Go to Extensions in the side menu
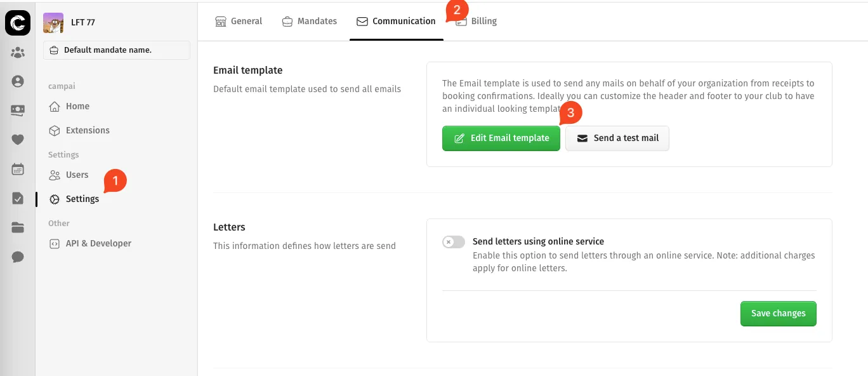The width and height of the screenshot is (868, 376). [x=87, y=130]
